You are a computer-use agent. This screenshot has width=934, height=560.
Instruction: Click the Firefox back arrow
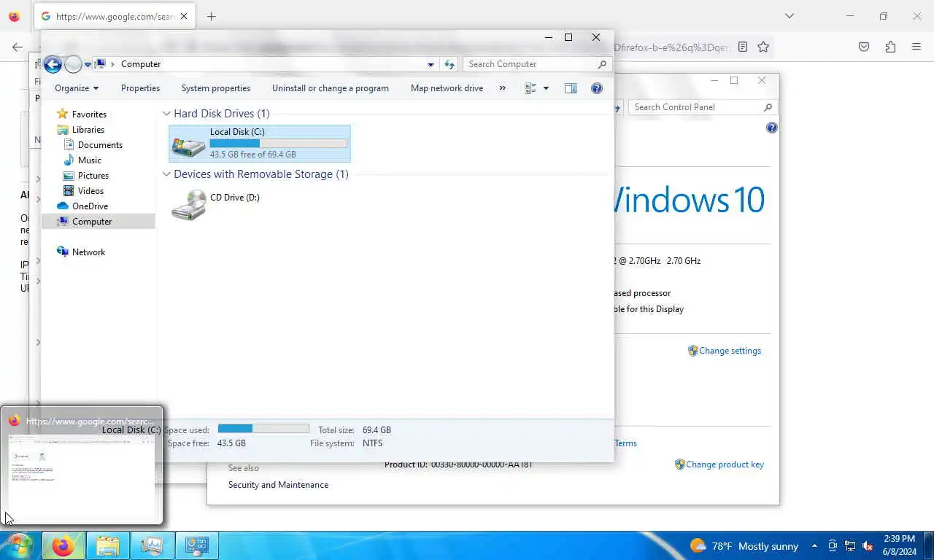click(x=18, y=47)
